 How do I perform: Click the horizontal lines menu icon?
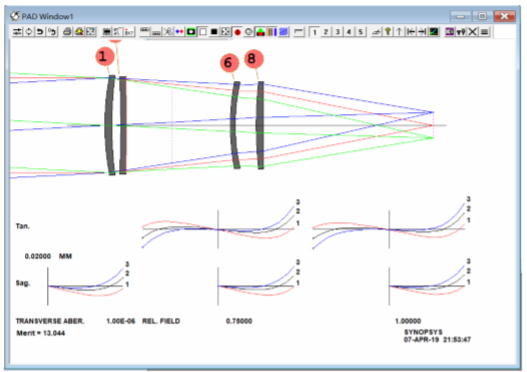pos(484,32)
